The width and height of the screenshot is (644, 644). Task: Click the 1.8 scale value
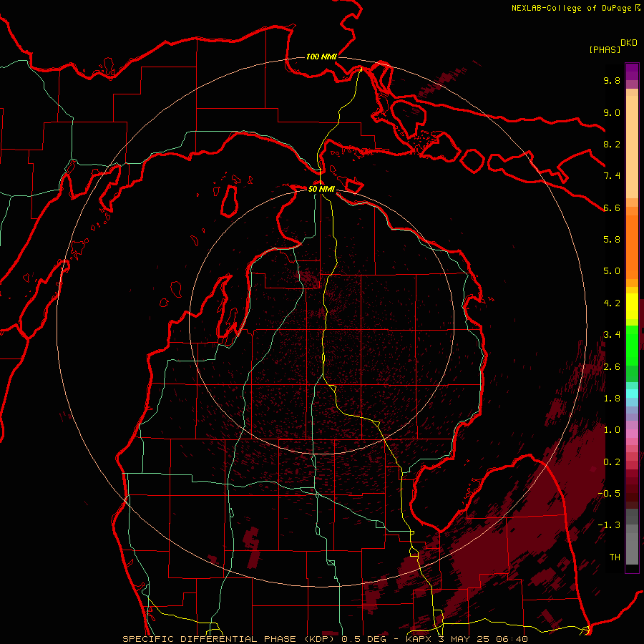tap(612, 399)
